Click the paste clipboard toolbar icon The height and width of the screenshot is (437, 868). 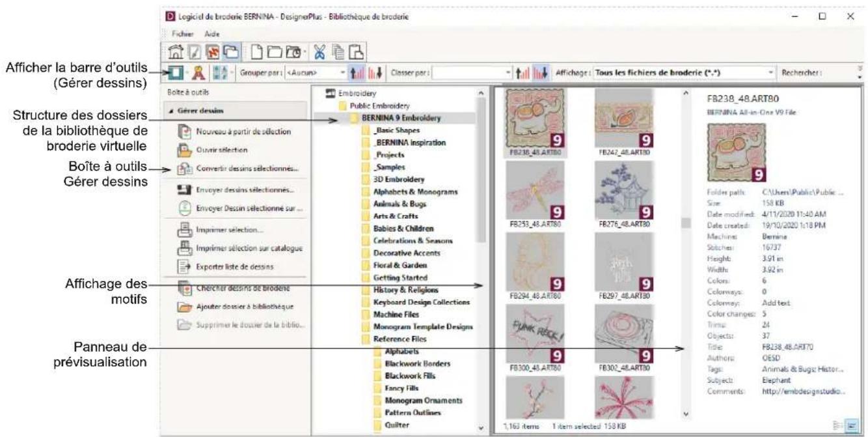[x=356, y=52]
